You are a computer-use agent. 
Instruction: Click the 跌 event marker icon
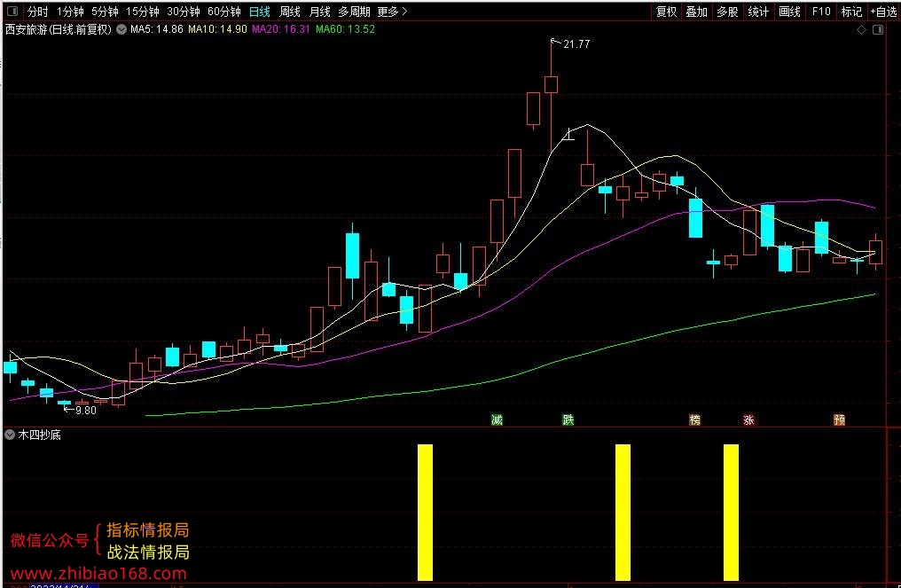(x=568, y=420)
